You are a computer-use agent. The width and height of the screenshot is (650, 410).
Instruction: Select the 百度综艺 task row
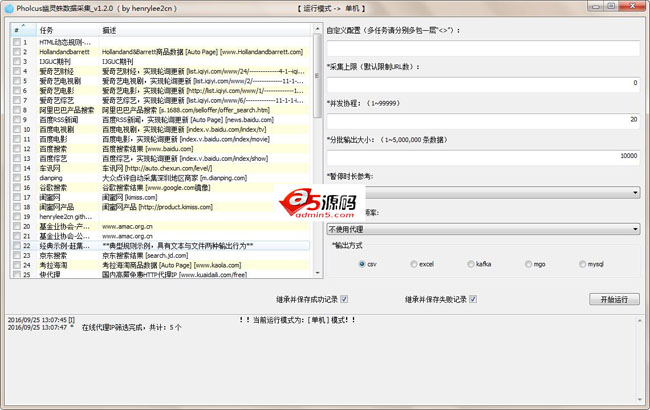160,158
